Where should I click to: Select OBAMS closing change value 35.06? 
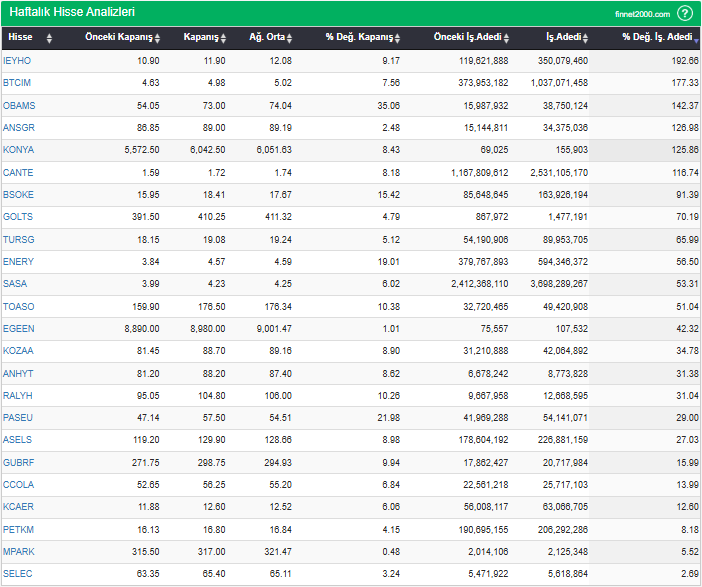[389, 106]
